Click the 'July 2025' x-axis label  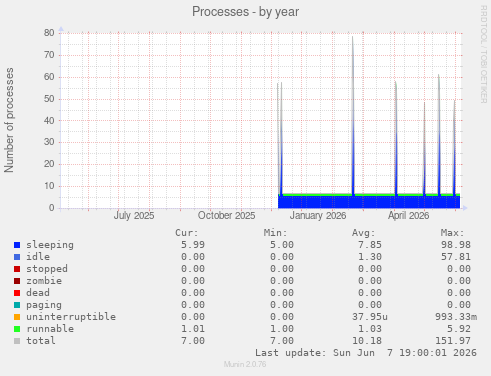pyautogui.click(x=134, y=216)
